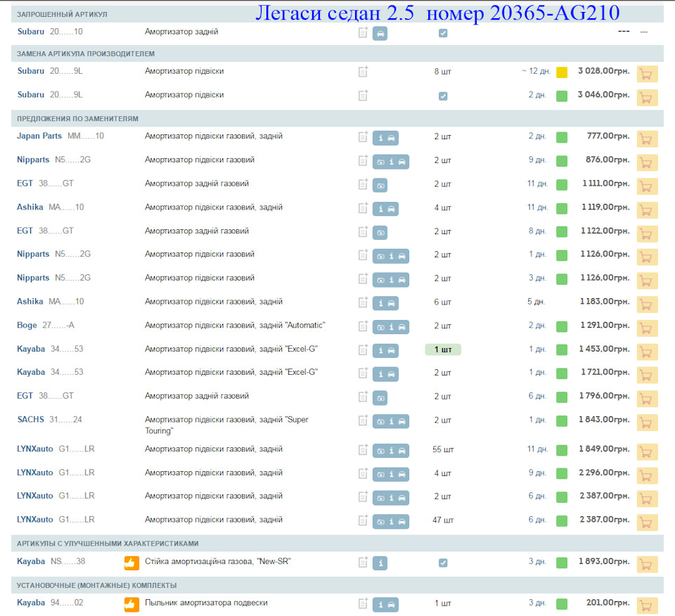Screen dimensions: 675x616
Task: Click green status square for Subaru 3 046,00
Action: click(x=562, y=96)
